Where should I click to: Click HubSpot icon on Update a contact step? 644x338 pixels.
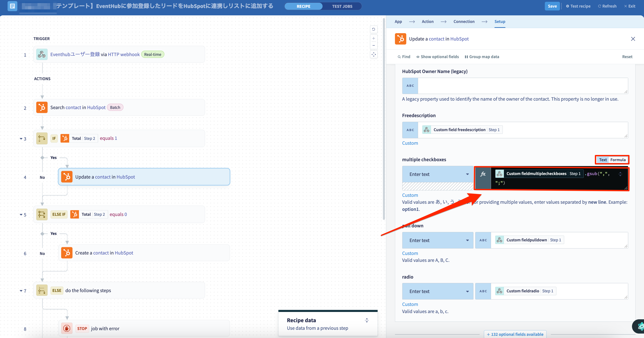click(x=67, y=177)
